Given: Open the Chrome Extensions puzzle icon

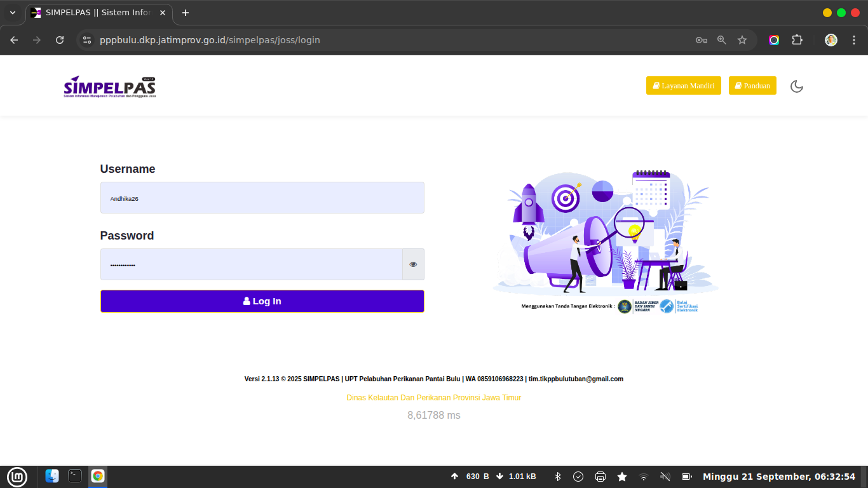Looking at the screenshot, I should [x=797, y=40].
